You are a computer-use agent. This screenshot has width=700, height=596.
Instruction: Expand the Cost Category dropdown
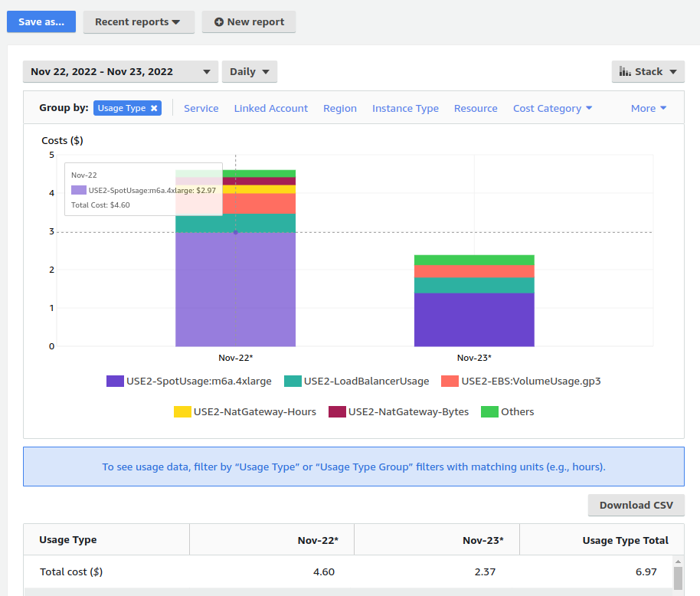[552, 109]
